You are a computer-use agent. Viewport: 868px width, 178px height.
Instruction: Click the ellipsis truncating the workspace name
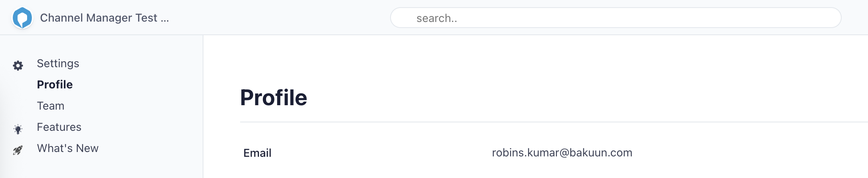click(x=165, y=19)
